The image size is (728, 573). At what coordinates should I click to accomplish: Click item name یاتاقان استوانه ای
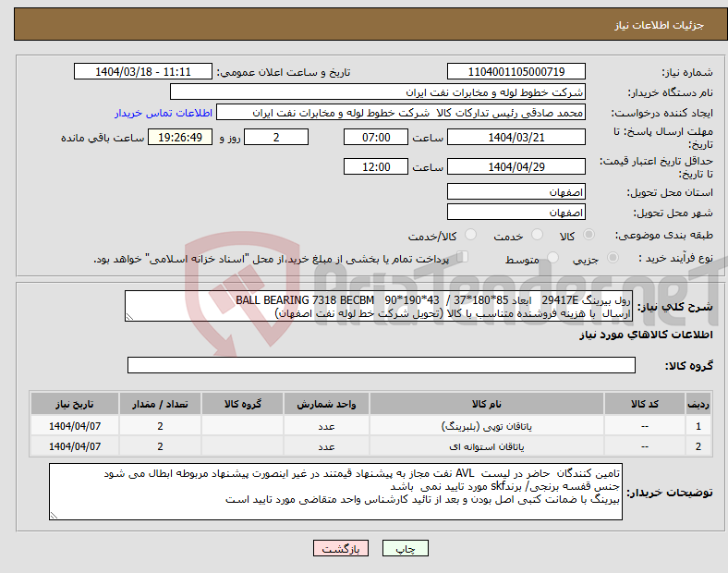[x=487, y=446]
